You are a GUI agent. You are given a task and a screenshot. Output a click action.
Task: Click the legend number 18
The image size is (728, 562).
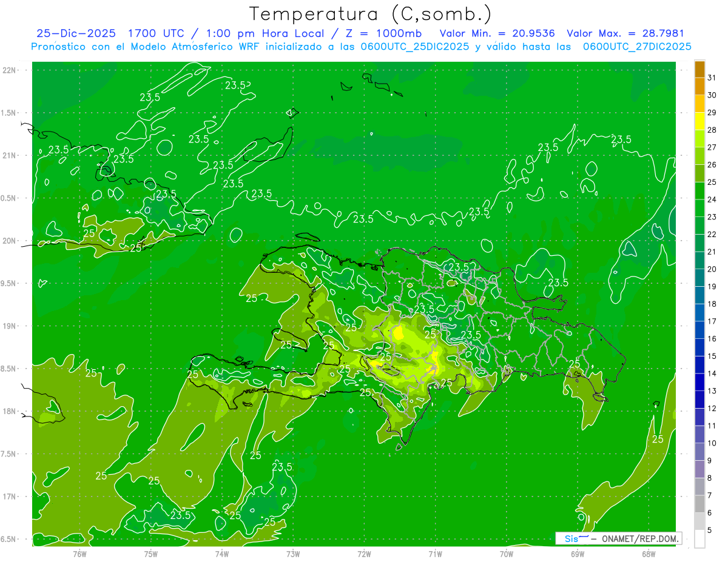pyautogui.click(x=712, y=304)
